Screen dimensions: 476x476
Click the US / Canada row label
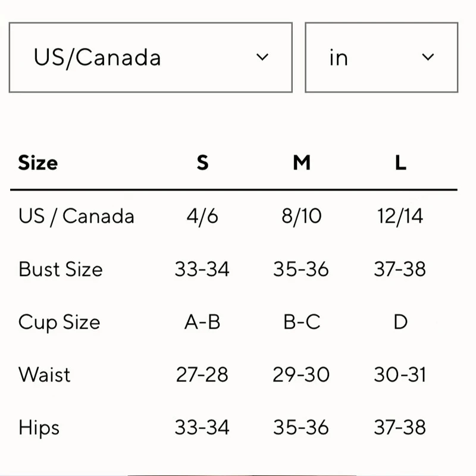click(x=77, y=216)
